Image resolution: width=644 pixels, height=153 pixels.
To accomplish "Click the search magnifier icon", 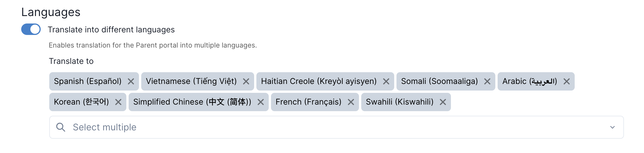I will pos(61,127).
